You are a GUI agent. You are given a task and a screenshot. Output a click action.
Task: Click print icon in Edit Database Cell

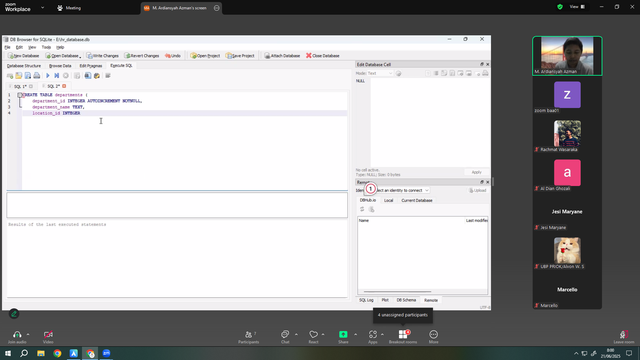point(485,73)
